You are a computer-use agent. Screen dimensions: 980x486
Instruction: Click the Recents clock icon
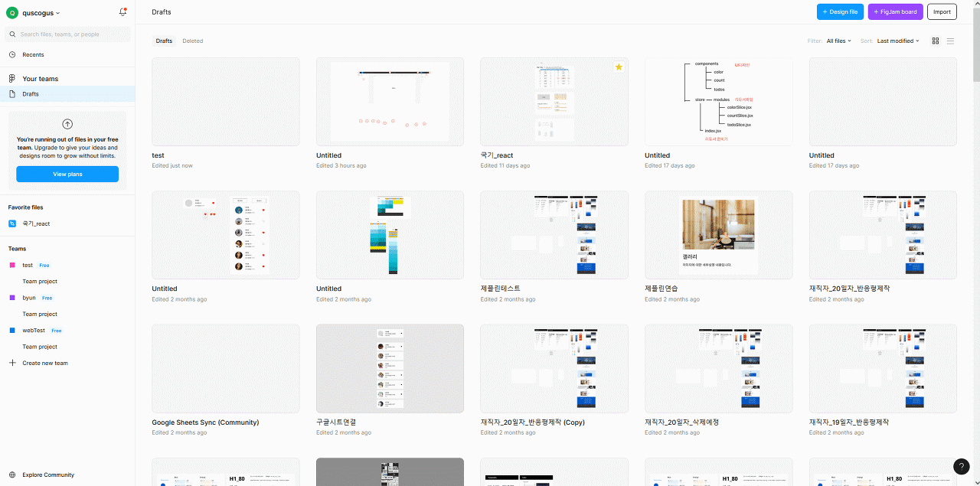(12, 54)
